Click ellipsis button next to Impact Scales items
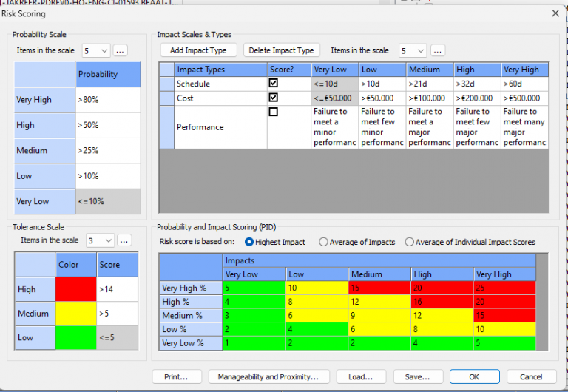 point(437,50)
